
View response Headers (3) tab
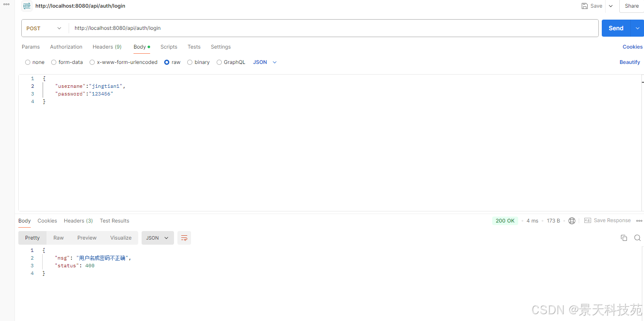tap(78, 221)
